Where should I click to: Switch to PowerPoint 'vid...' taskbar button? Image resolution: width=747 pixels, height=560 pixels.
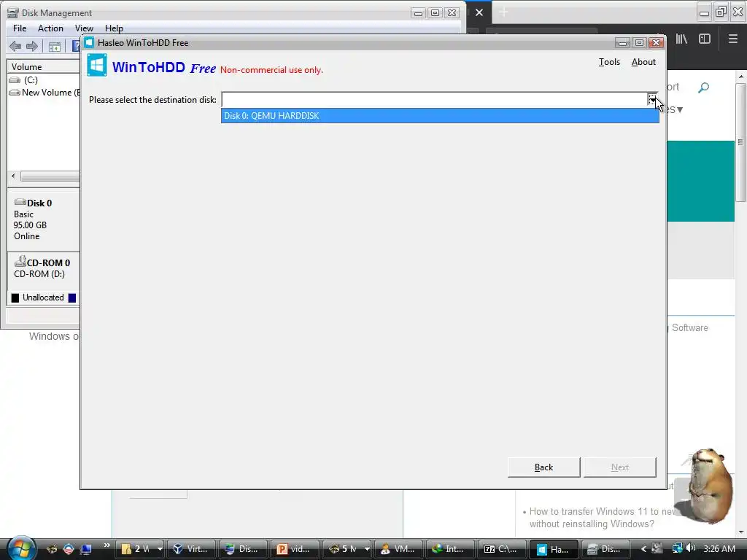point(295,549)
